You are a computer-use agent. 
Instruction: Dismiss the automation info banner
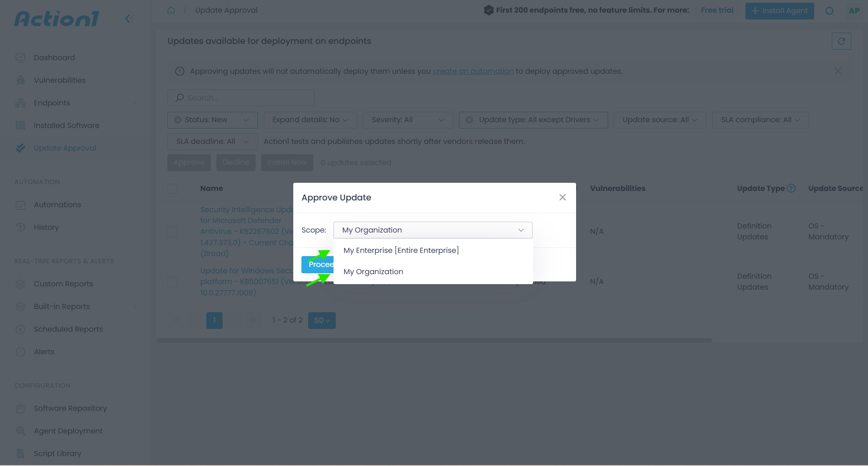point(838,71)
